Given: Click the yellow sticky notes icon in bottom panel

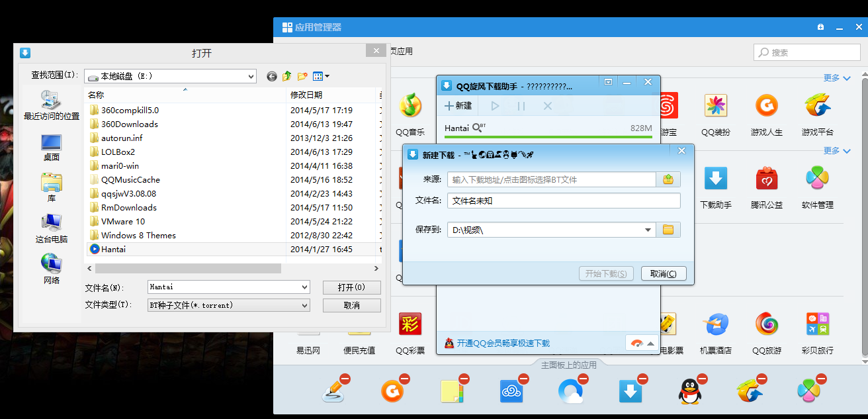Looking at the screenshot, I should (x=451, y=392).
